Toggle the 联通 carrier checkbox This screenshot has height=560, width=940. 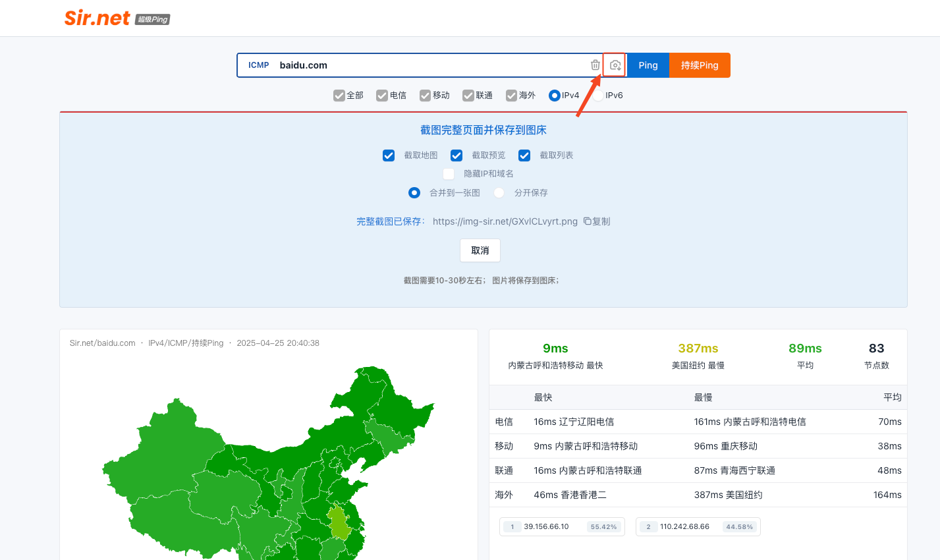pyautogui.click(x=468, y=96)
